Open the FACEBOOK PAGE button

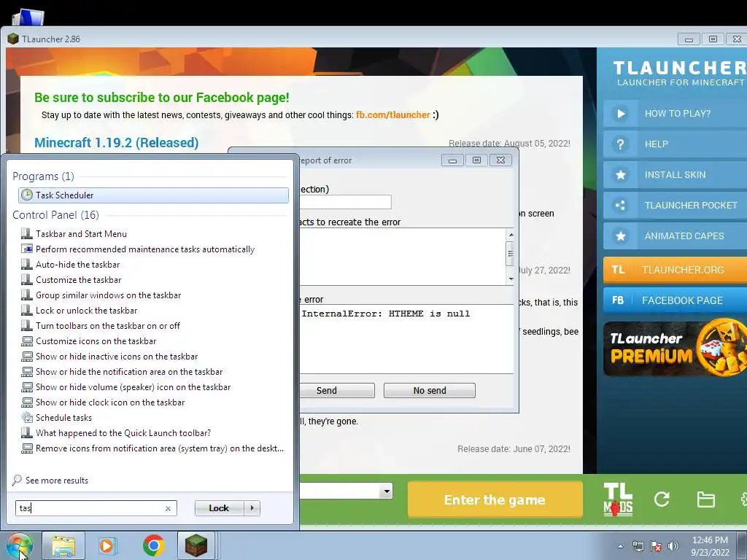(675, 300)
